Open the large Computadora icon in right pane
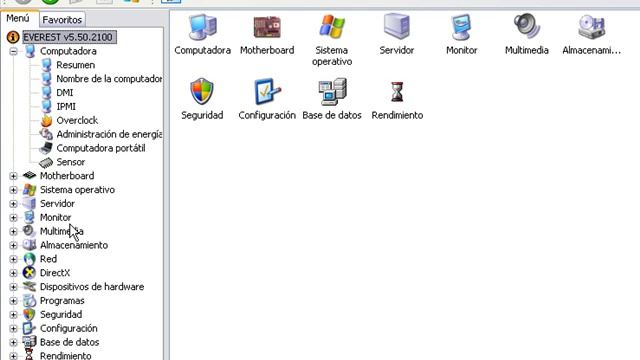Image resolution: width=640 pixels, height=360 pixels. 202,27
